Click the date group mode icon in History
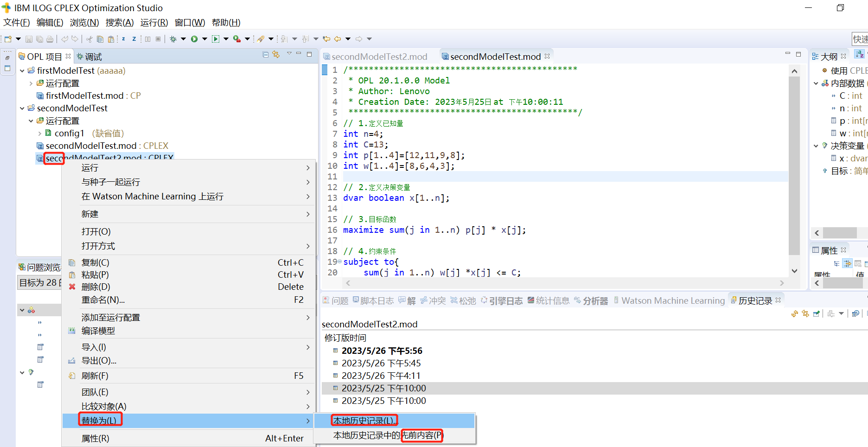 [x=856, y=314]
